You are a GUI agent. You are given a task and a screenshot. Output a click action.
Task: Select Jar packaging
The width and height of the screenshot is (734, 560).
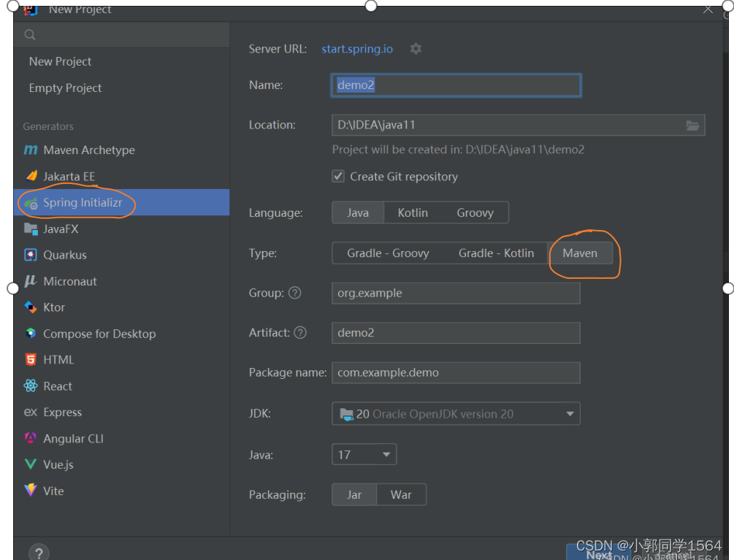coord(354,494)
